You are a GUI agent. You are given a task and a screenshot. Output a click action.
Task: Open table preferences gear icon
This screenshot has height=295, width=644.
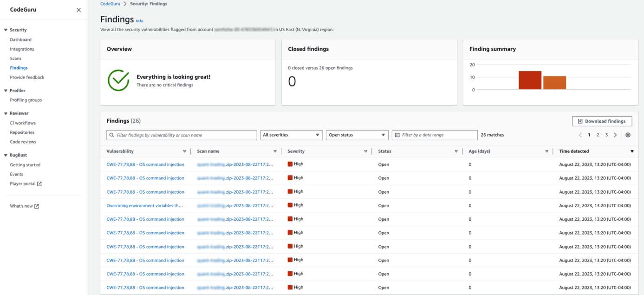coord(628,135)
